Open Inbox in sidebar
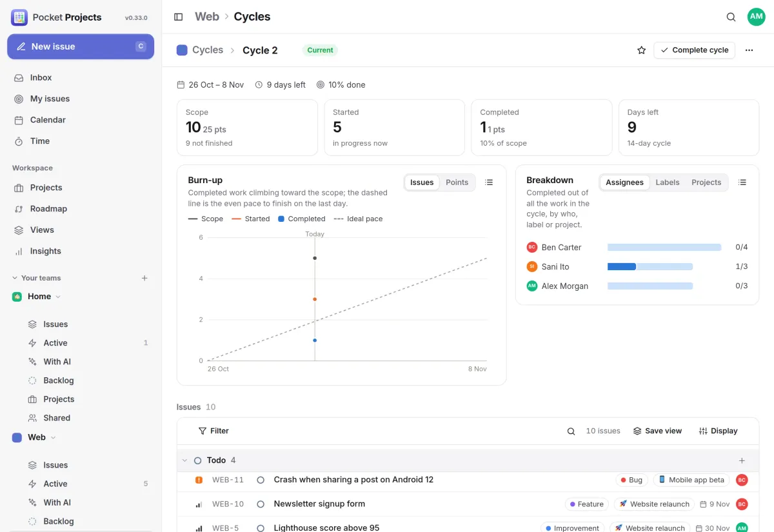The height and width of the screenshot is (532, 774). (81, 77)
